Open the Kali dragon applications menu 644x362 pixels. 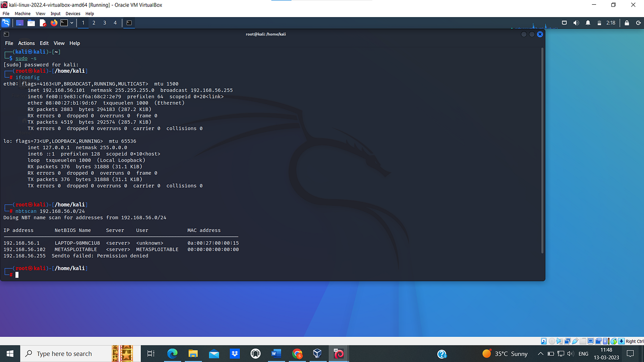(x=6, y=23)
